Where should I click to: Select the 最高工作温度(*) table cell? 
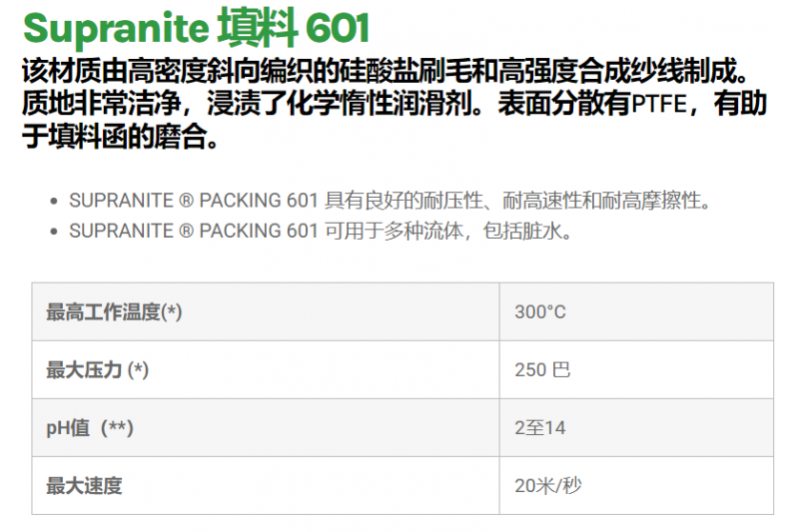266,312
